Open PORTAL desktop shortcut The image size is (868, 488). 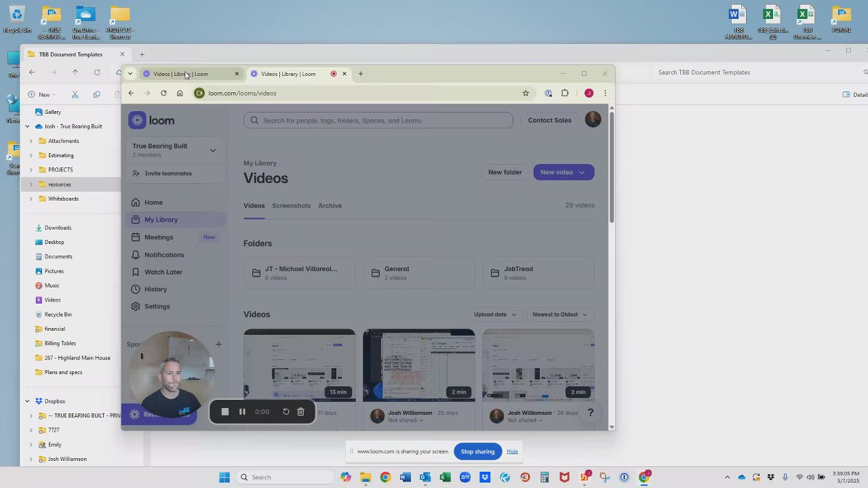[842, 20]
